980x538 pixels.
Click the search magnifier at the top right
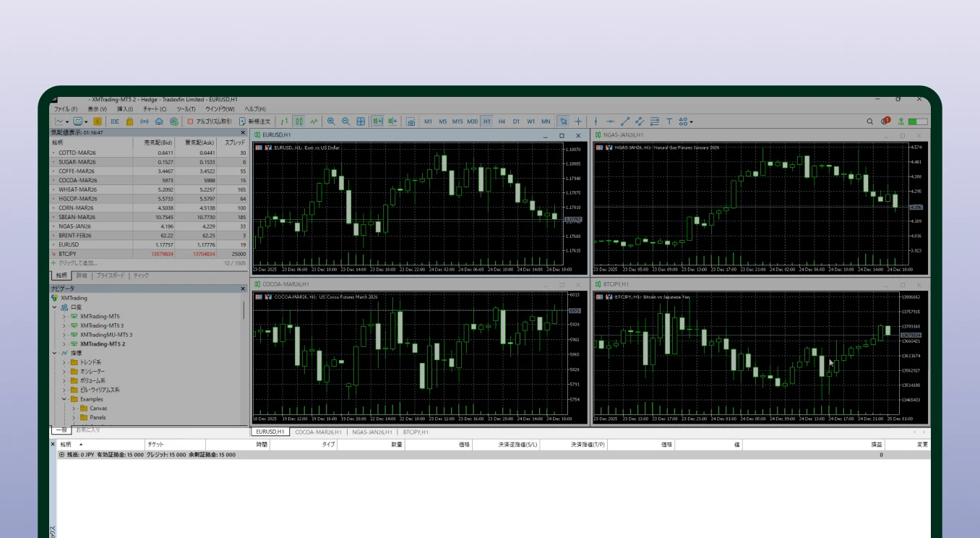pyautogui.click(x=869, y=121)
